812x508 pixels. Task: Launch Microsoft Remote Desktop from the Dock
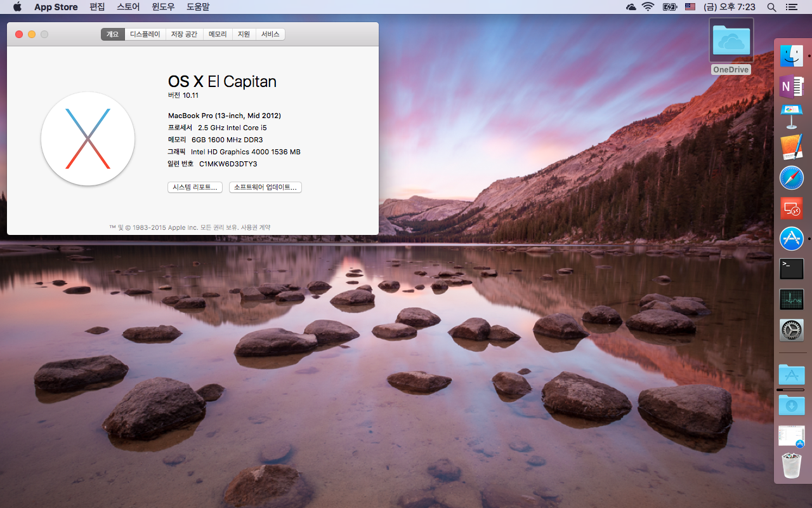[792, 208]
